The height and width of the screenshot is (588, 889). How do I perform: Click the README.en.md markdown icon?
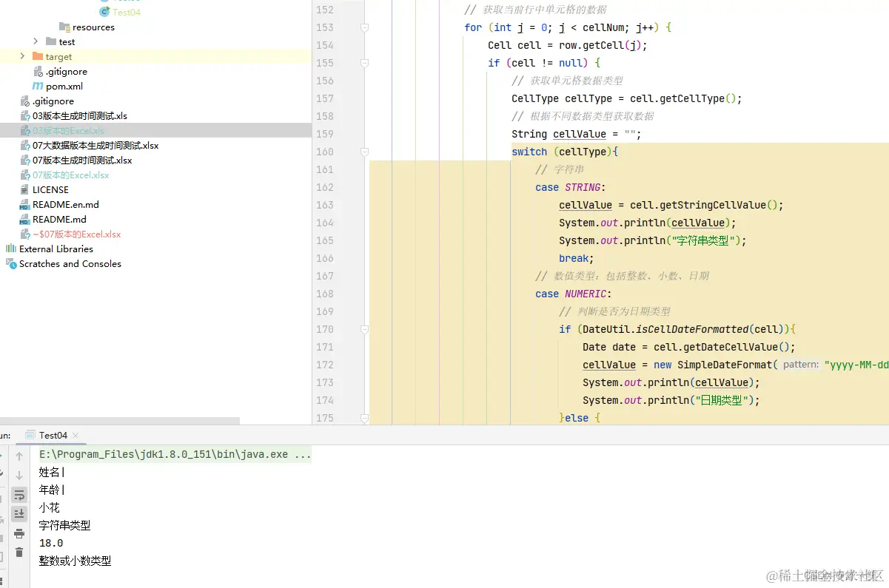point(24,205)
